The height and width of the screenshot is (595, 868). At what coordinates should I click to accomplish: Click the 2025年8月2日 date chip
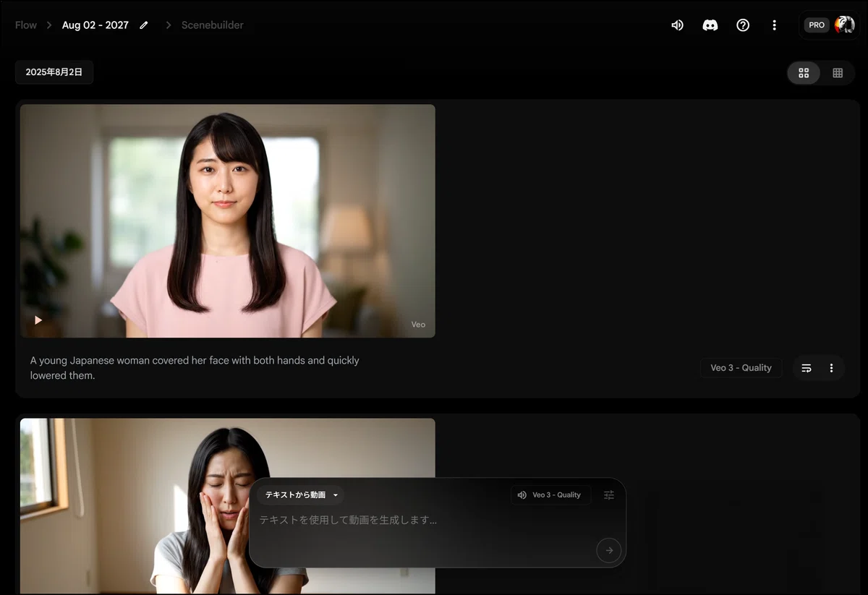click(x=54, y=72)
